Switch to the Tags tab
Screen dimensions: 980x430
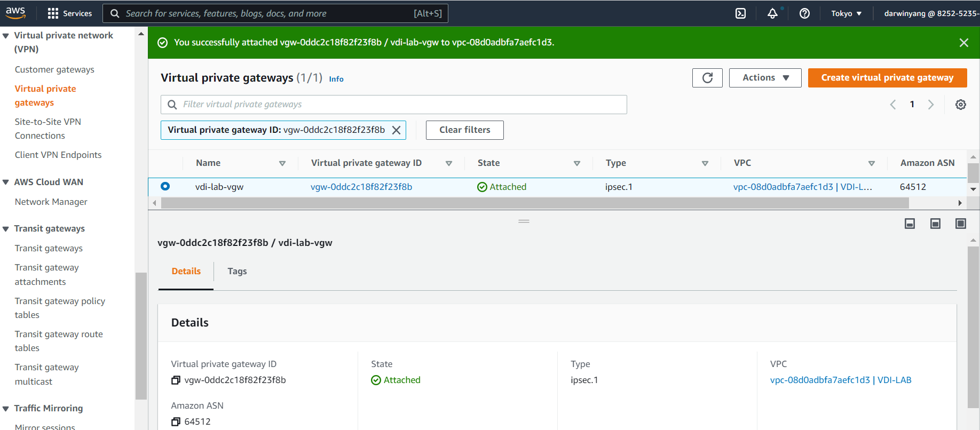(237, 272)
